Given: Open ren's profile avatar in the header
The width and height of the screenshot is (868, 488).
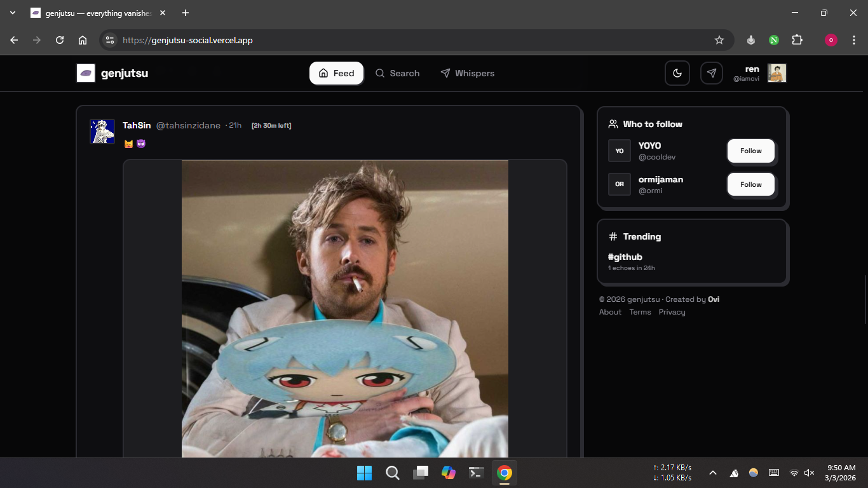Looking at the screenshot, I should [x=776, y=73].
